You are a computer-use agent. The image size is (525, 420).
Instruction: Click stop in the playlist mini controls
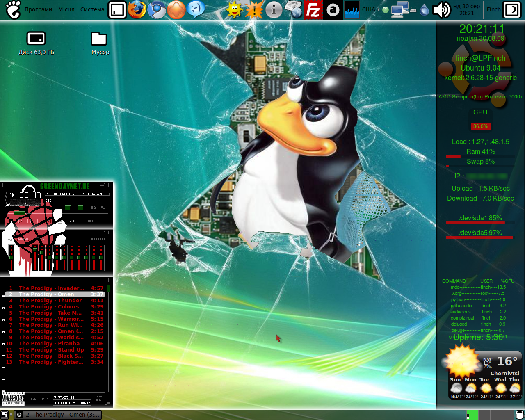click(66, 403)
